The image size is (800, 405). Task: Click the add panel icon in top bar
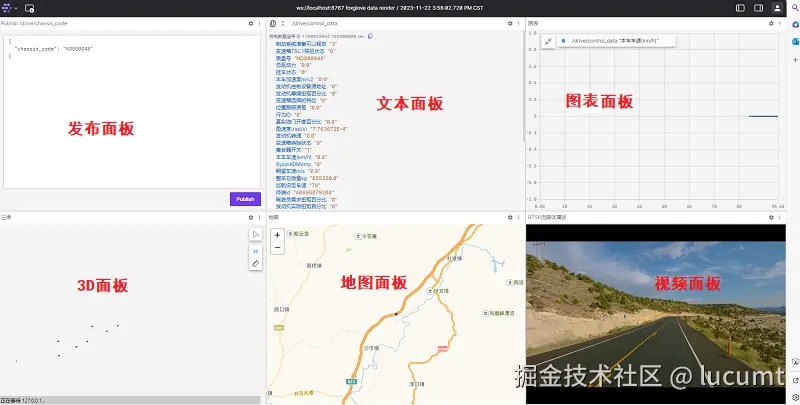tap(30, 8)
